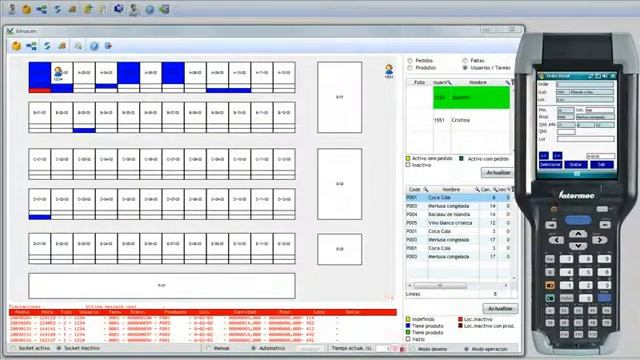Click the operator person icon in main toolbar

(134, 9)
